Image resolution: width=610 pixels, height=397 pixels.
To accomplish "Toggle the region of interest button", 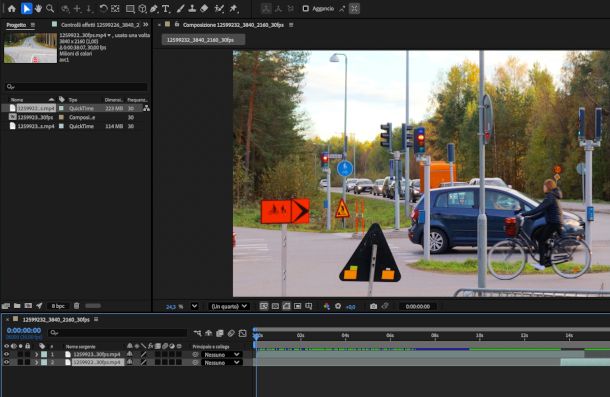I will [x=298, y=306].
